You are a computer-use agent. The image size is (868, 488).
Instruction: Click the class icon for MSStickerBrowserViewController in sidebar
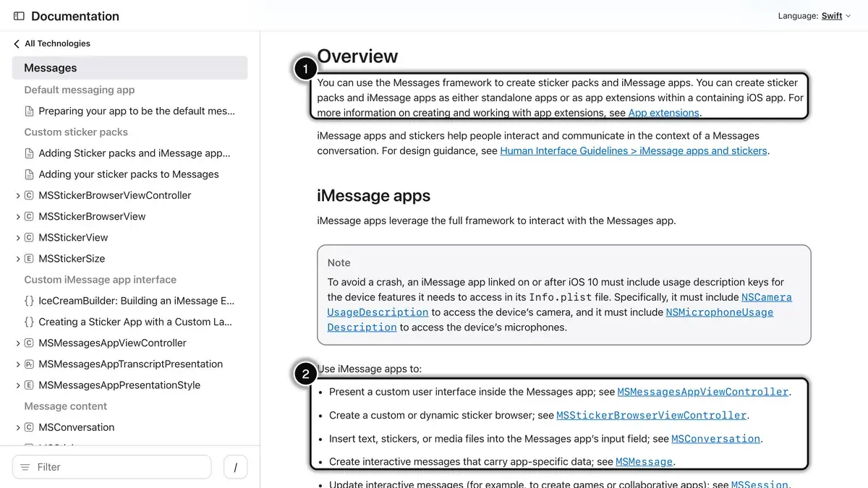point(29,195)
